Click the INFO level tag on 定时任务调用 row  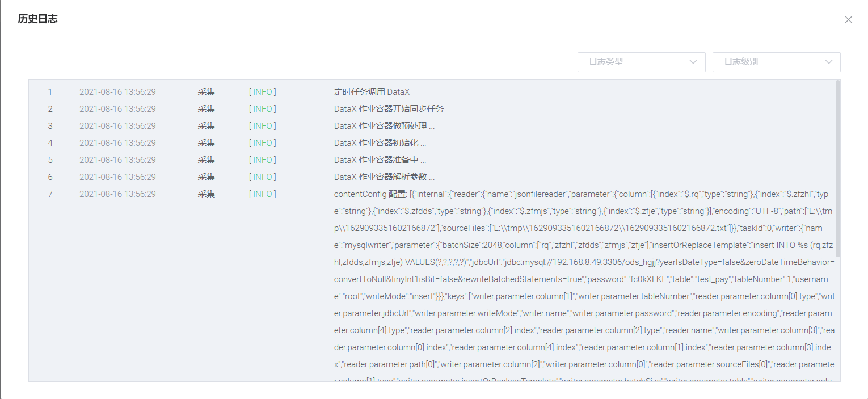pyautogui.click(x=263, y=91)
